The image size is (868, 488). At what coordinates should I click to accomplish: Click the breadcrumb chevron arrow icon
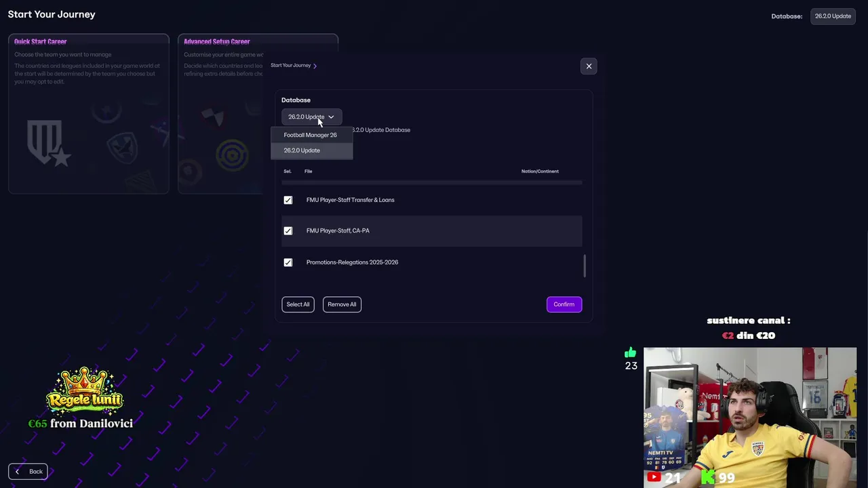tap(315, 66)
